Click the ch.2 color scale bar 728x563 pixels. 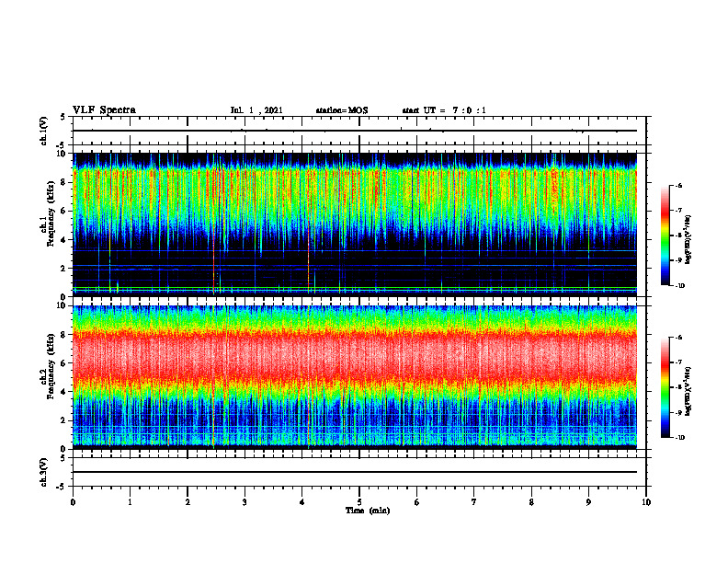pyautogui.click(x=665, y=387)
